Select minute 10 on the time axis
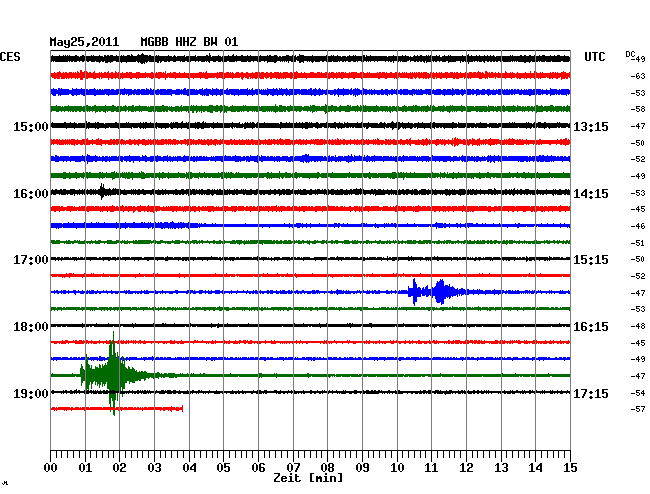Screen dimensions: 650x494 (x=397, y=467)
